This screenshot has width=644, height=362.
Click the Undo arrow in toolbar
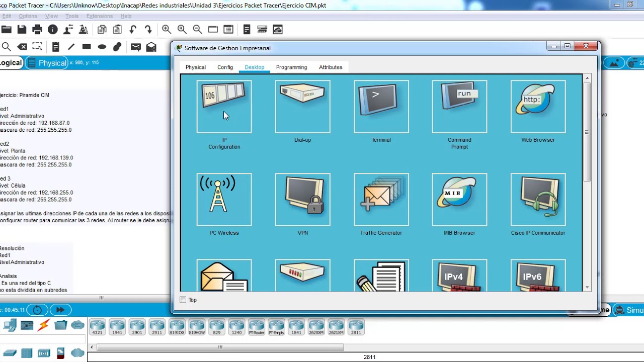[x=133, y=30]
